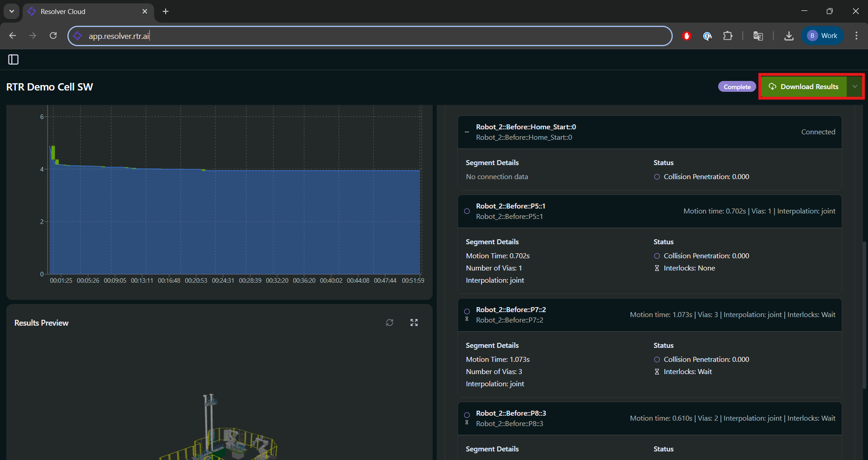This screenshot has height=460, width=868.
Task: Click the hourglass icon under P8::3 circle
Action: click(x=467, y=422)
